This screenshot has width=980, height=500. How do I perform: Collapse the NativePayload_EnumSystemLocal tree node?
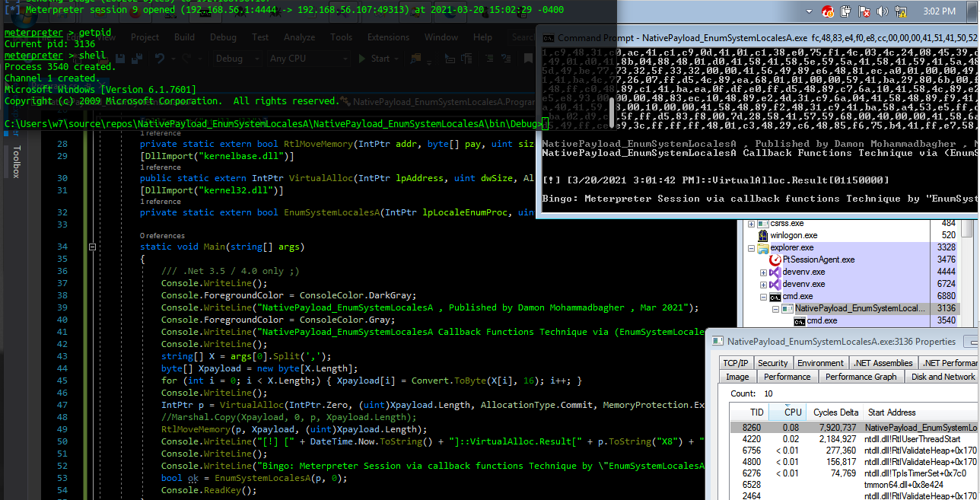click(x=776, y=309)
